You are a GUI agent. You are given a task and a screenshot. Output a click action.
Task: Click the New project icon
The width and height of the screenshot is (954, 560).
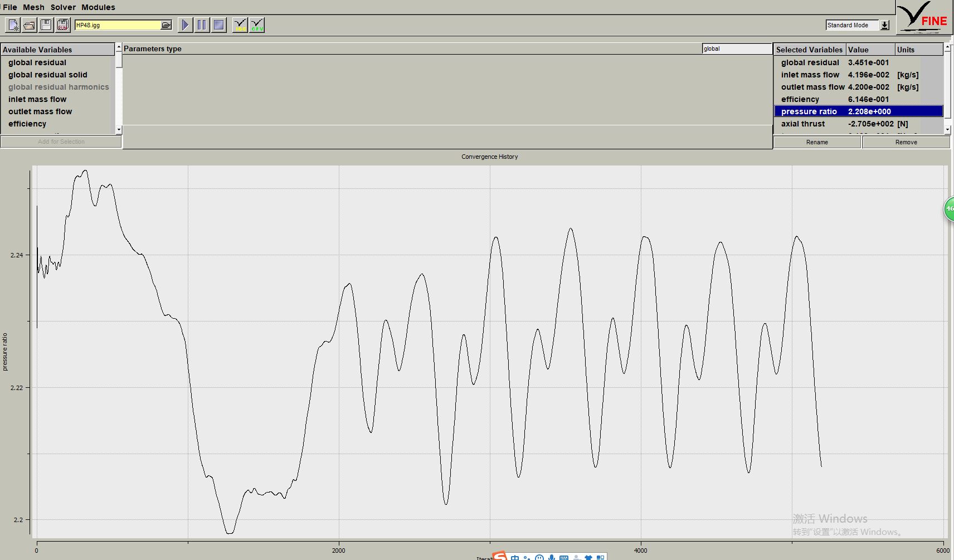(13, 25)
